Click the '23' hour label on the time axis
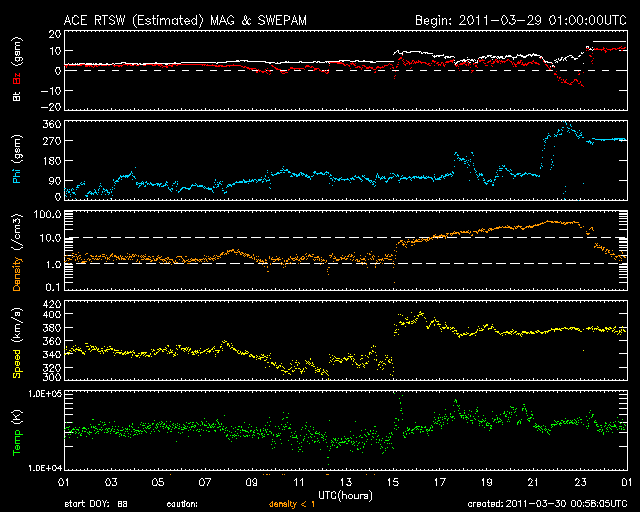 (580, 483)
